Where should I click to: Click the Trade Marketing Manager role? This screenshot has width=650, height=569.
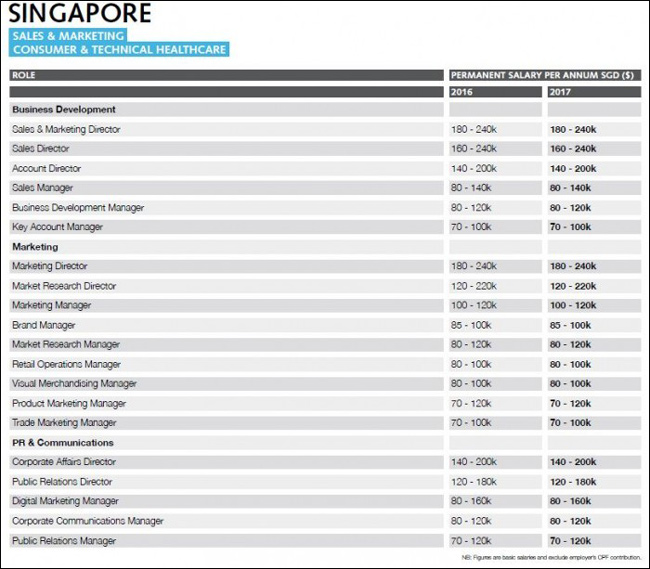pyautogui.click(x=64, y=423)
